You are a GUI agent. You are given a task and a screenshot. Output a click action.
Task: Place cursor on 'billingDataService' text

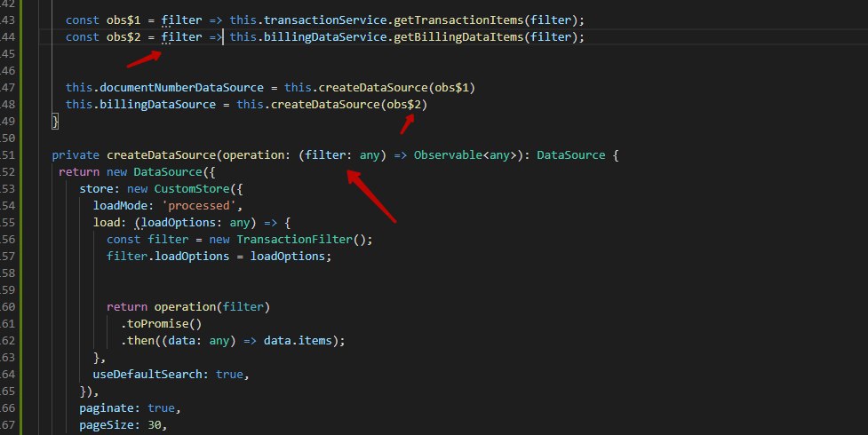tap(325, 37)
